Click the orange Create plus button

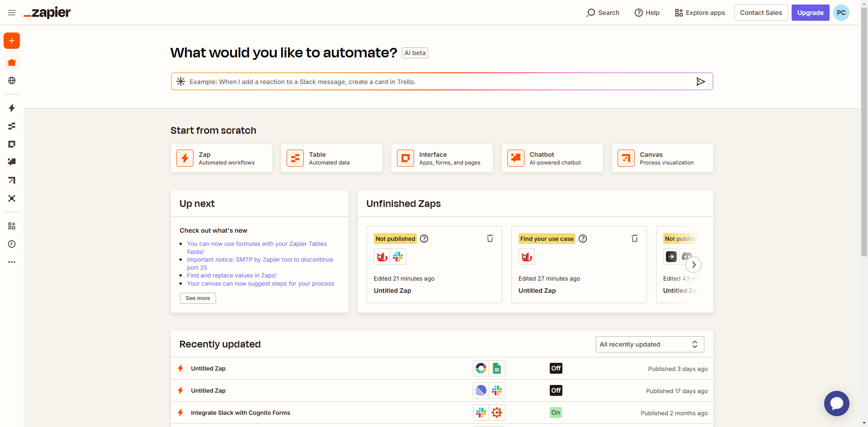point(12,41)
